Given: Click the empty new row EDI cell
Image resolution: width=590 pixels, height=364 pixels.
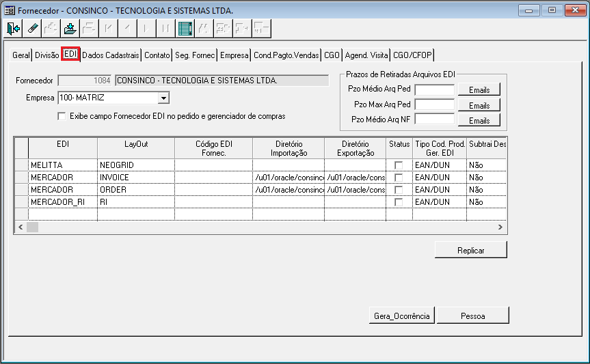Looking at the screenshot, I should [x=63, y=214].
